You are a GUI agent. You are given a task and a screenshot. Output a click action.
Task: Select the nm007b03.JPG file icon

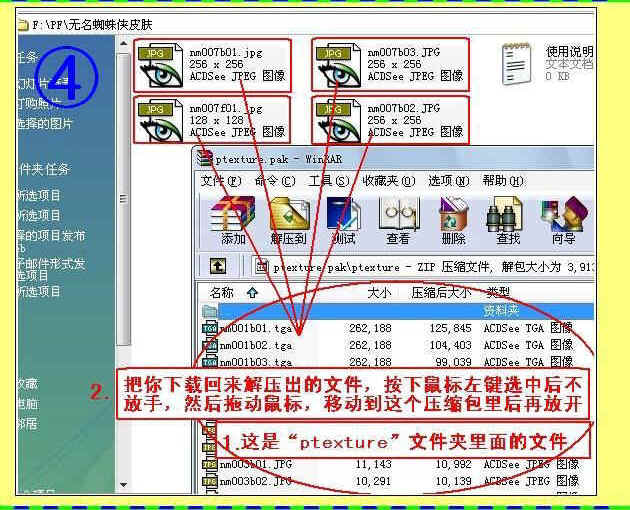click(338, 66)
